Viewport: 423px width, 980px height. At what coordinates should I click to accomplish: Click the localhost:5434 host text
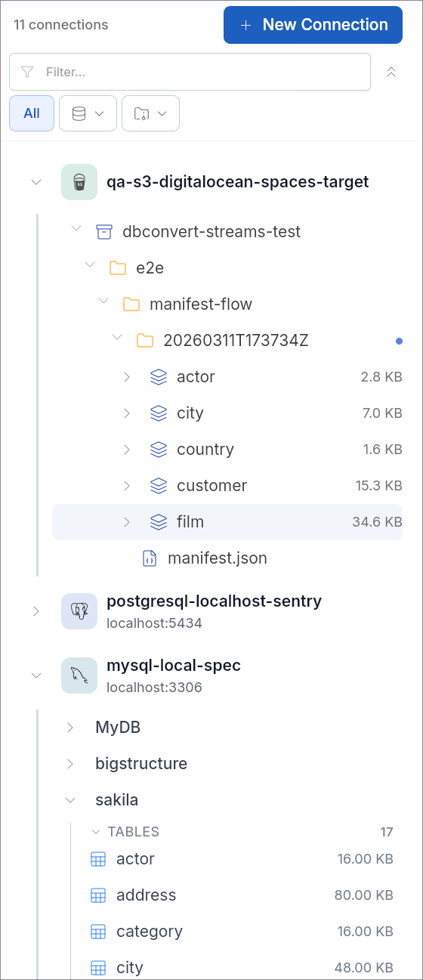155,623
